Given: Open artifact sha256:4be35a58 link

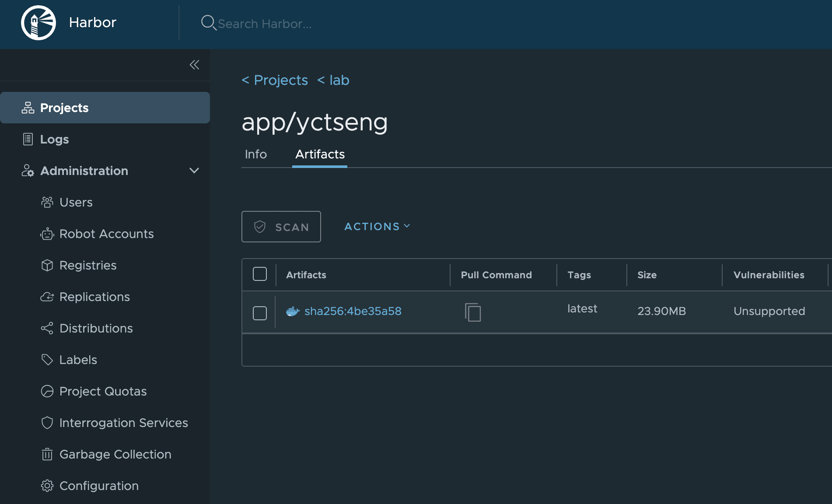Looking at the screenshot, I should coord(353,311).
